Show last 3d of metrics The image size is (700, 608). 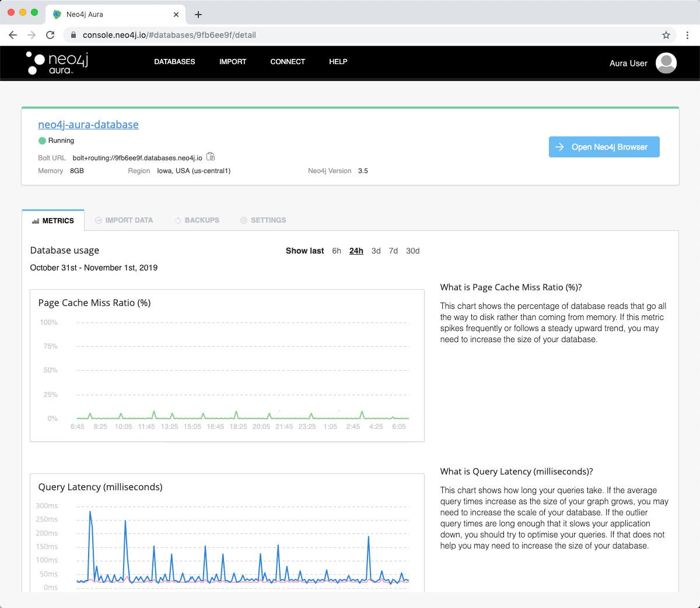[376, 251]
